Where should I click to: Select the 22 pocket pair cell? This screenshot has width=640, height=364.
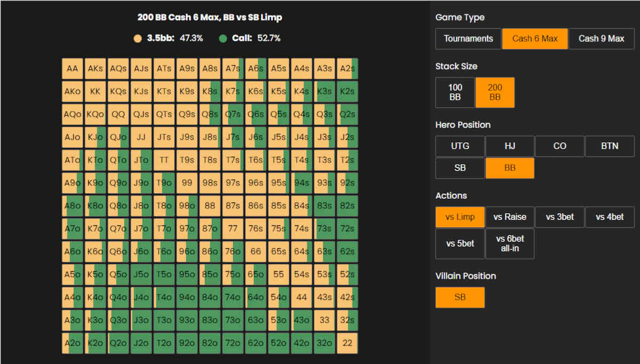[x=347, y=343]
